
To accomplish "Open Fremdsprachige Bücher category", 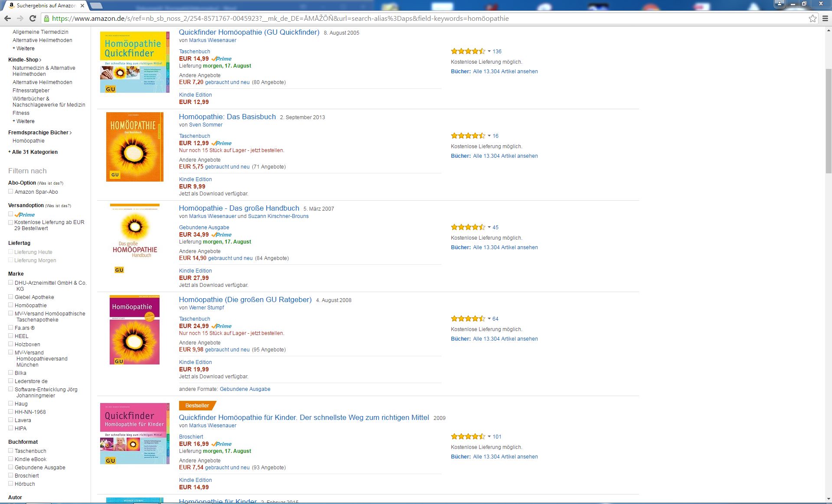I will 38,133.
